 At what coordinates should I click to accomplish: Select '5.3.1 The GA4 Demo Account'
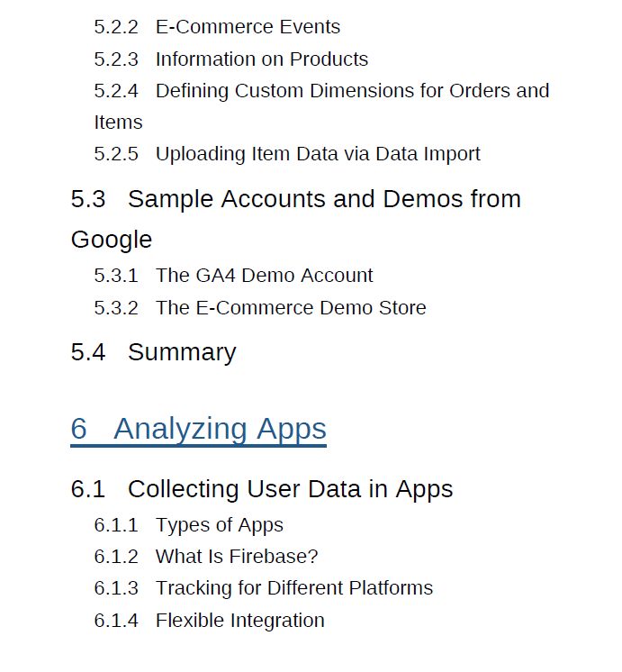click(x=233, y=276)
